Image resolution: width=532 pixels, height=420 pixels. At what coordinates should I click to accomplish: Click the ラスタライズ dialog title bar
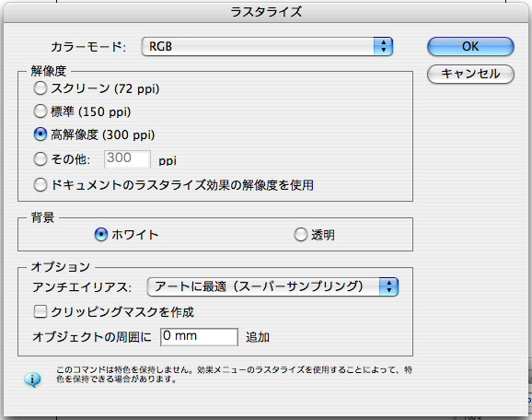click(266, 12)
